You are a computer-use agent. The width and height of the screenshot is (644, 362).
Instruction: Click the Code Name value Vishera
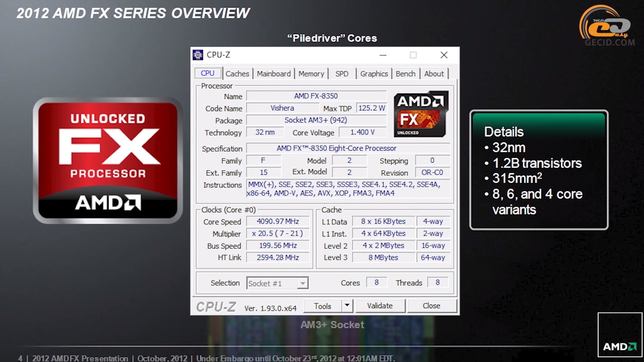(282, 108)
